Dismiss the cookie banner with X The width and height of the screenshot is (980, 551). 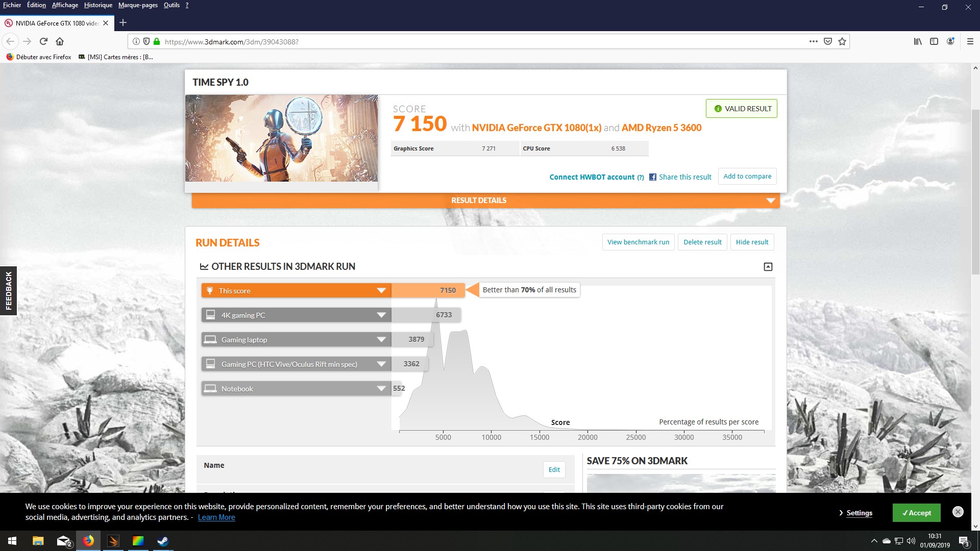(x=958, y=512)
